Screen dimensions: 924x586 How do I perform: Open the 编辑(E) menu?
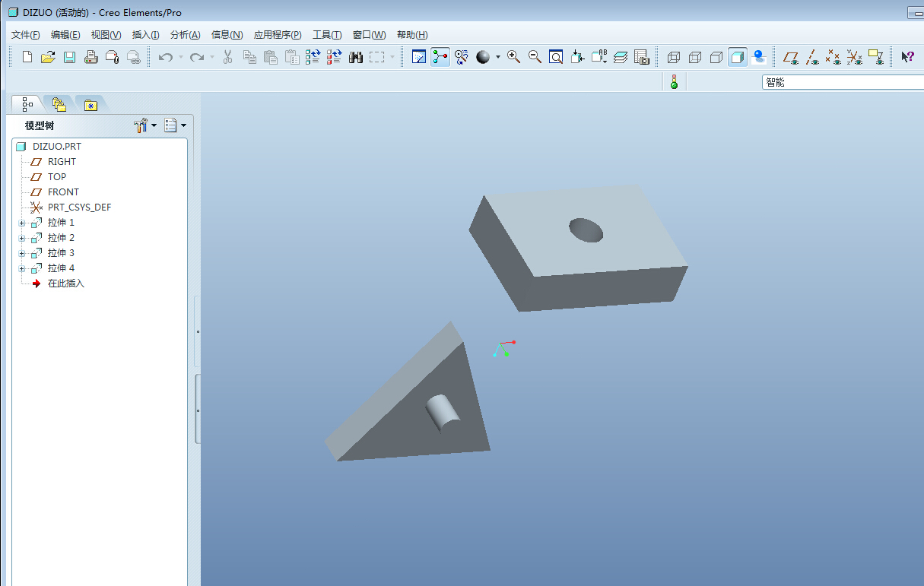tap(65, 35)
